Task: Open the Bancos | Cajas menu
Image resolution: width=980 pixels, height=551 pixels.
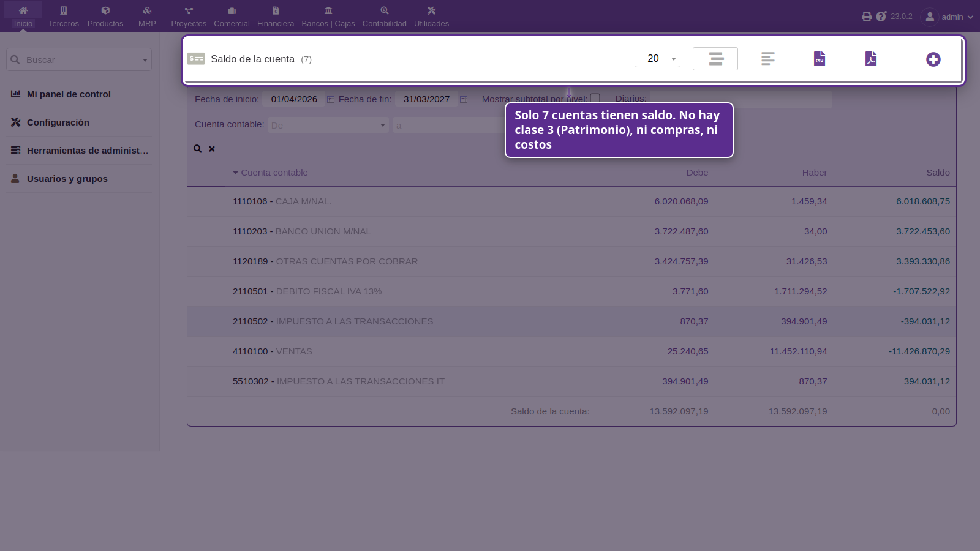Action: (x=328, y=17)
